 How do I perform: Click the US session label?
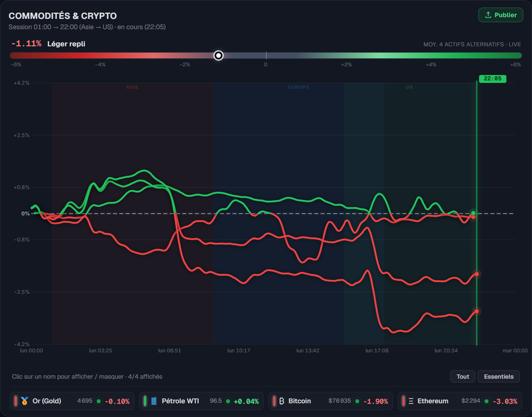click(x=409, y=87)
